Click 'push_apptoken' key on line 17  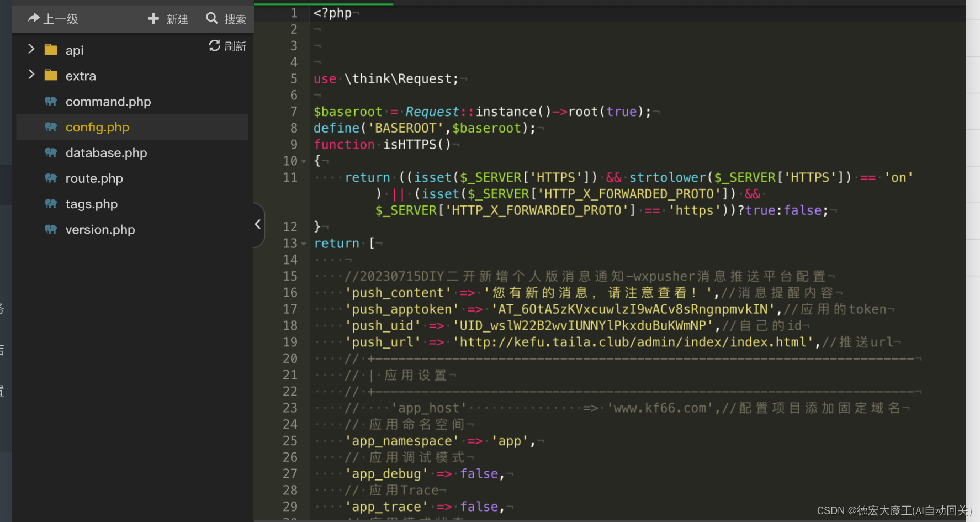coord(402,309)
